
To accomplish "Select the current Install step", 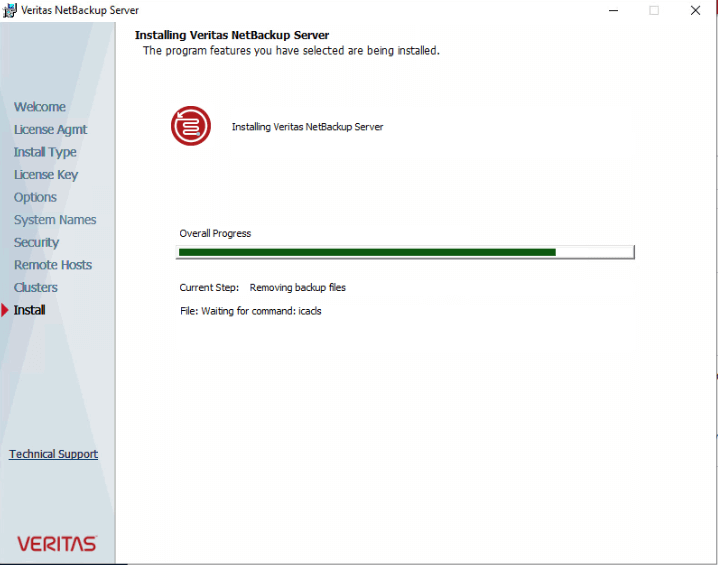I will (x=29, y=310).
